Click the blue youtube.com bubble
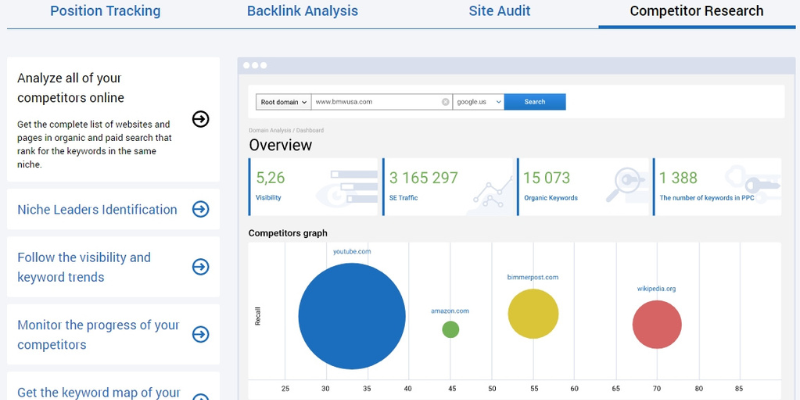Viewport: 800px width, 400px height. click(352, 316)
